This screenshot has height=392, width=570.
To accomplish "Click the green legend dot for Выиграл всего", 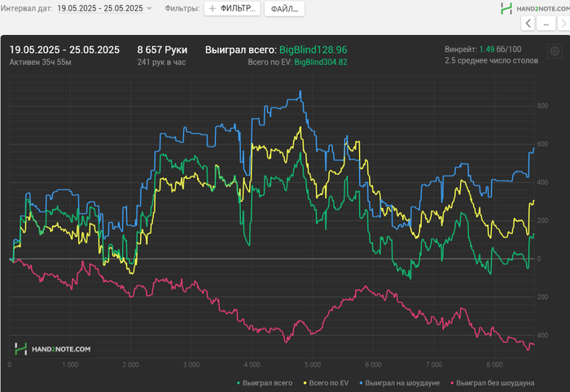I will coord(239,383).
